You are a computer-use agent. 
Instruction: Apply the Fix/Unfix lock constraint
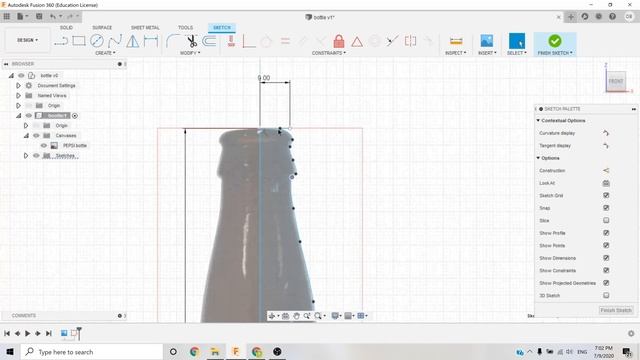(x=339, y=41)
